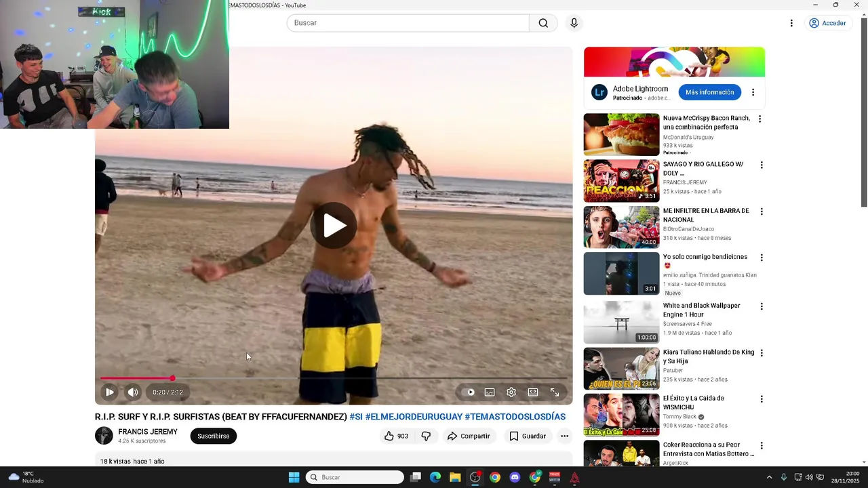Screen dimensions: 868x488
Task: Open the video player settings gear
Action: click(x=511, y=392)
